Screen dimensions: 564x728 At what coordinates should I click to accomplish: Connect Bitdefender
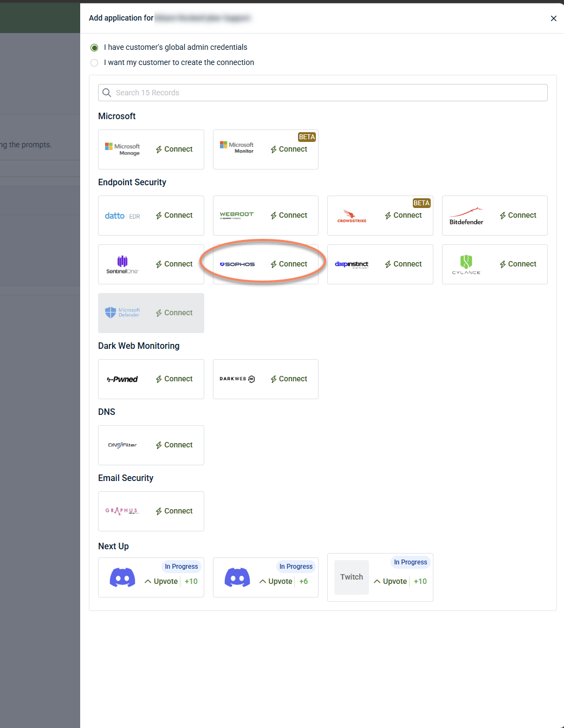point(518,216)
